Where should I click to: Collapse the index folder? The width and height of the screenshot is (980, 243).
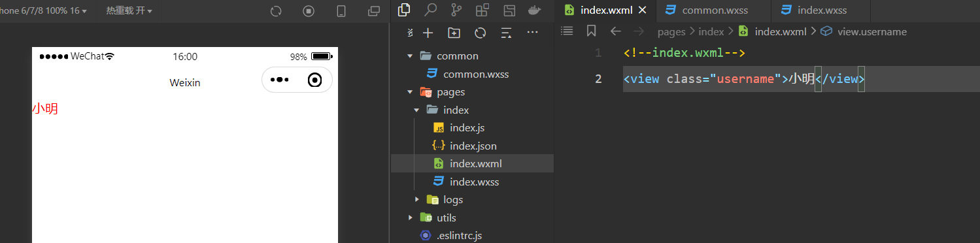(416, 110)
